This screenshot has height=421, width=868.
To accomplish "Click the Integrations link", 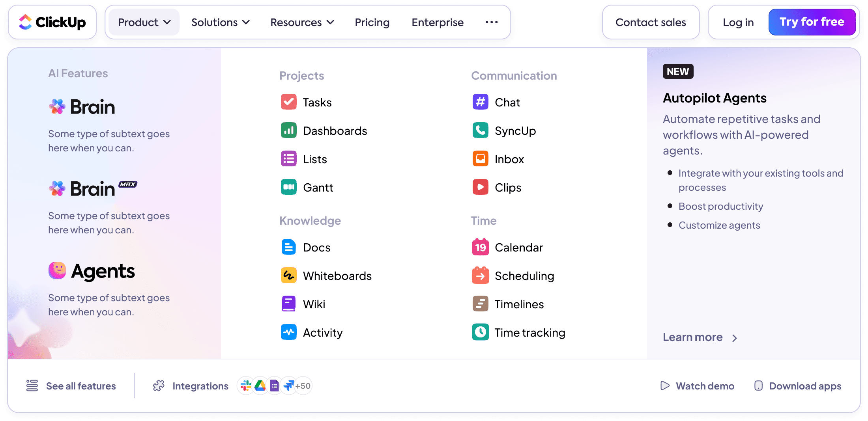I will [200, 386].
